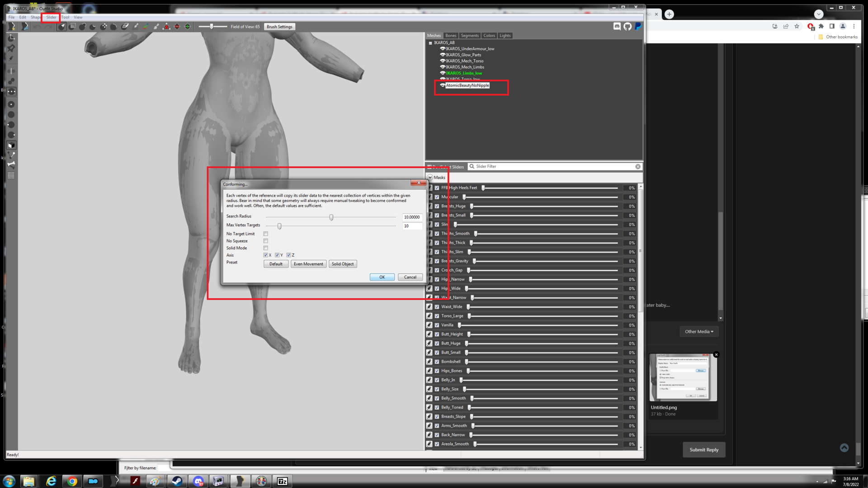Open PayPal link icon in Outfit Studio
Image resolution: width=868 pixels, height=488 pixels.
tap(638, 27)
